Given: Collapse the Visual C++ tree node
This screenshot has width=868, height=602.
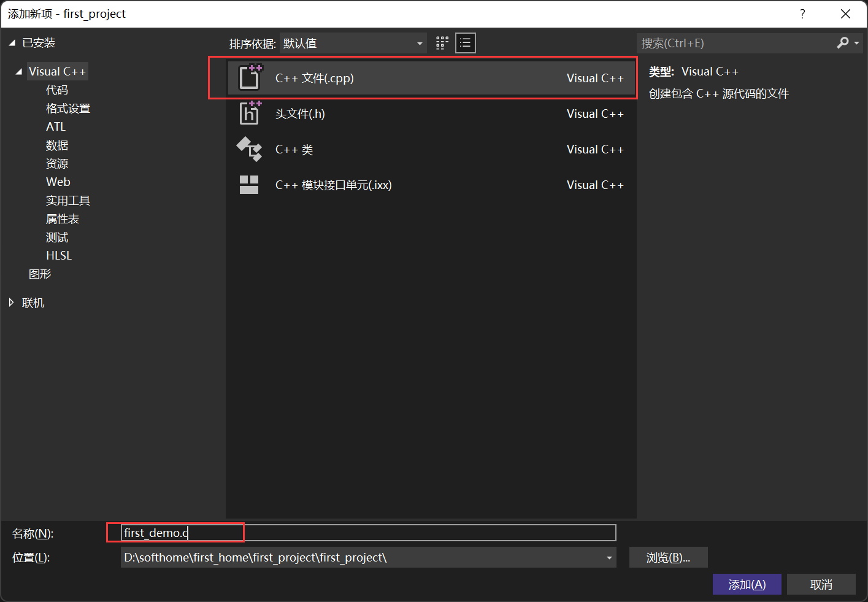Looking at the screenshot, I should [x=18, y=71].
